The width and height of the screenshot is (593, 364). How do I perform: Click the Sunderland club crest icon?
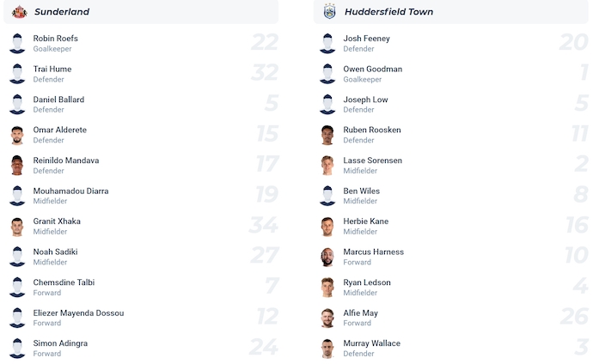(19, 12)
